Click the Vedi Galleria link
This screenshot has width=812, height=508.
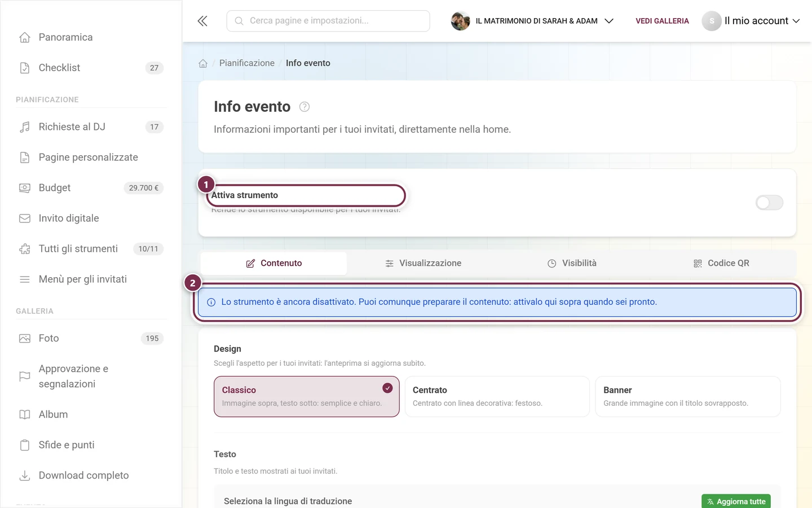[x=662, y=21]
